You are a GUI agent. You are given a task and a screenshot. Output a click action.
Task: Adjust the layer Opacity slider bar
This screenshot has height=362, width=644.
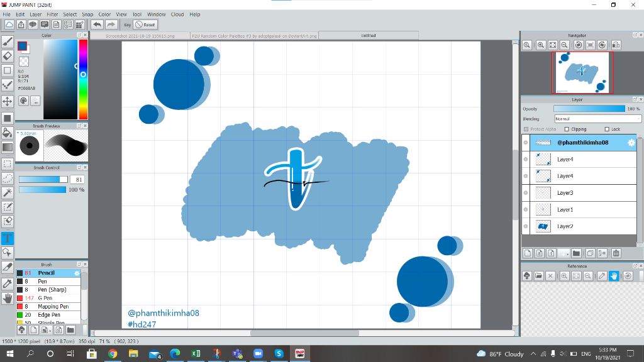(589, 109)
